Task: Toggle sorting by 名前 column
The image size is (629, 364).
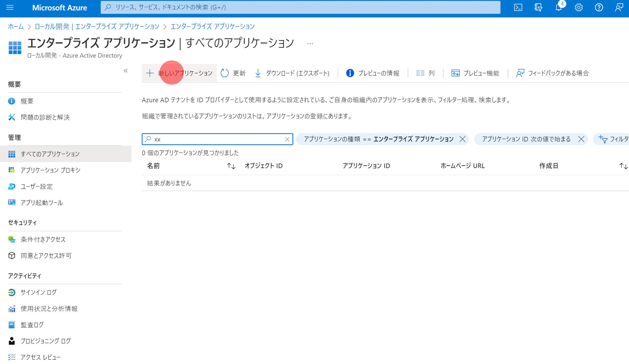Action: click(x=230, y=166)
